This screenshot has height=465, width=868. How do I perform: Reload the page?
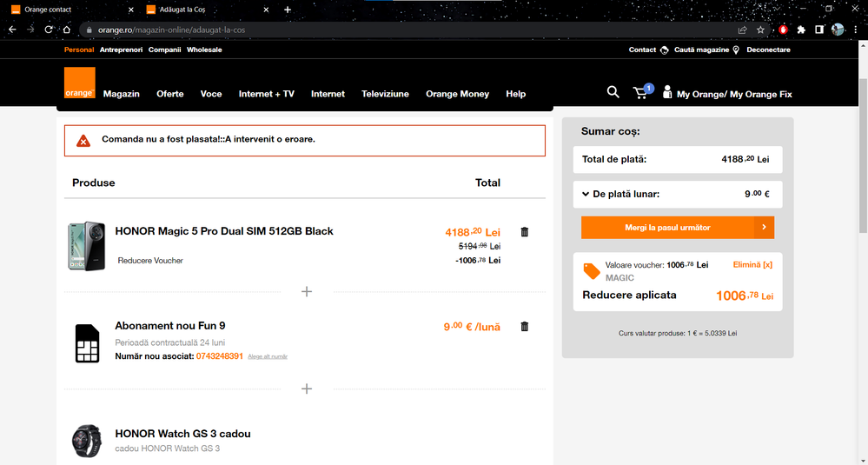pyautogui.click(x=49, y=30)
